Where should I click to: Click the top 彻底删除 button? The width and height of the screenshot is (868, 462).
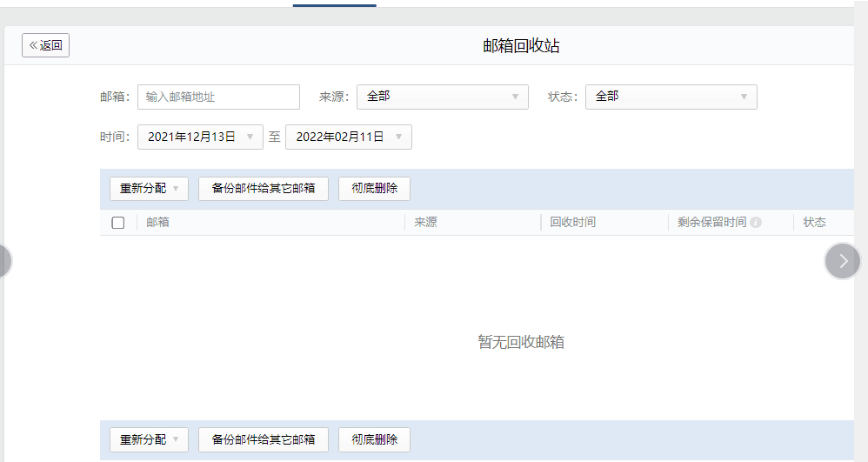[374, 189]
